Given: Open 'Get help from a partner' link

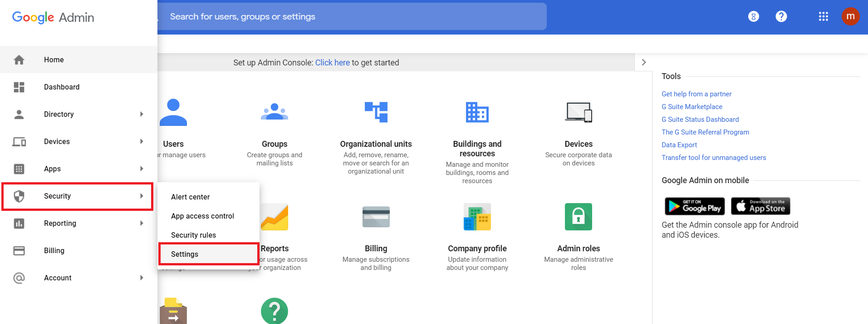Looking at the screenshot, I should (696, 94).
